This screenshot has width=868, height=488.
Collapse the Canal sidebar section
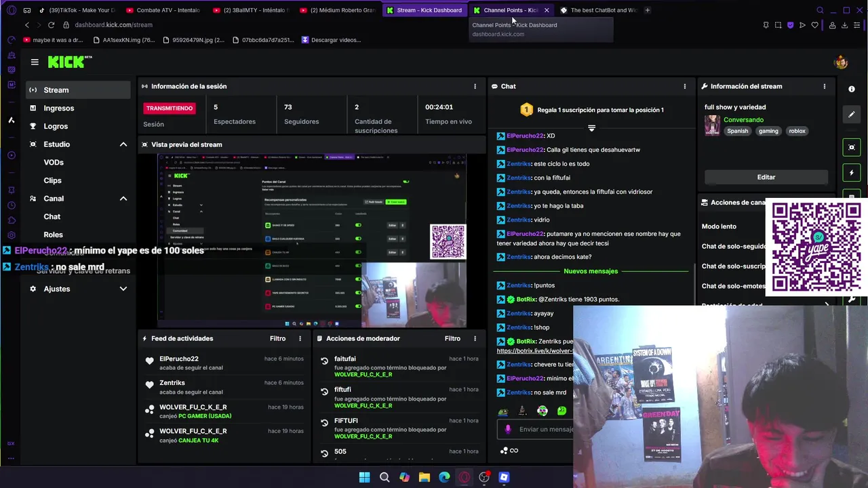click(x=123, y=199)
